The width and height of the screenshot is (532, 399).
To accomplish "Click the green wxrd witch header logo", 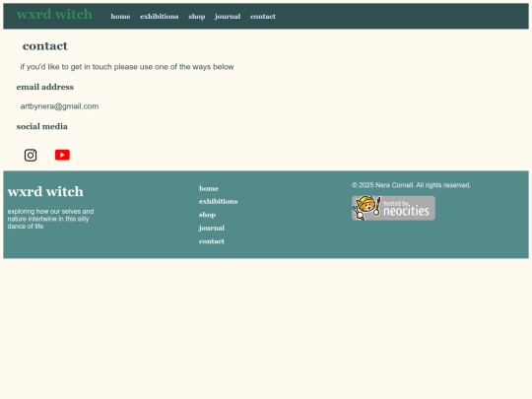I will click(x=54, y=14).
